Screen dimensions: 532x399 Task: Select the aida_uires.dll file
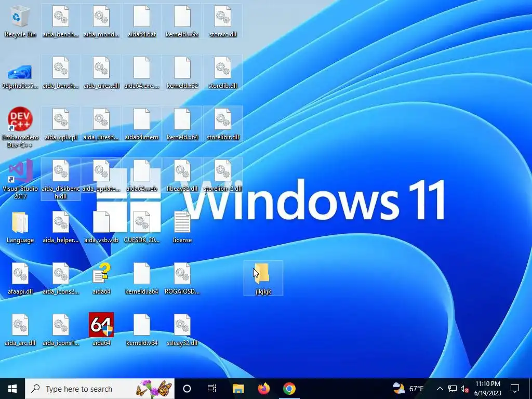[101, 73]
